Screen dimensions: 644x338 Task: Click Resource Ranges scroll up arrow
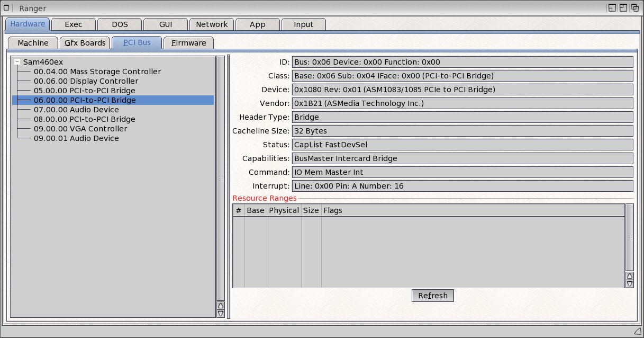(629, 275)
